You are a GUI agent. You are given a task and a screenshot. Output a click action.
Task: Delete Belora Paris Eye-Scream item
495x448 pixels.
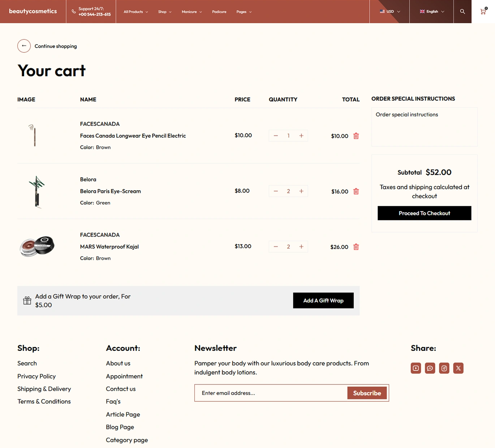pyautogui.click(x=356, y=191)
